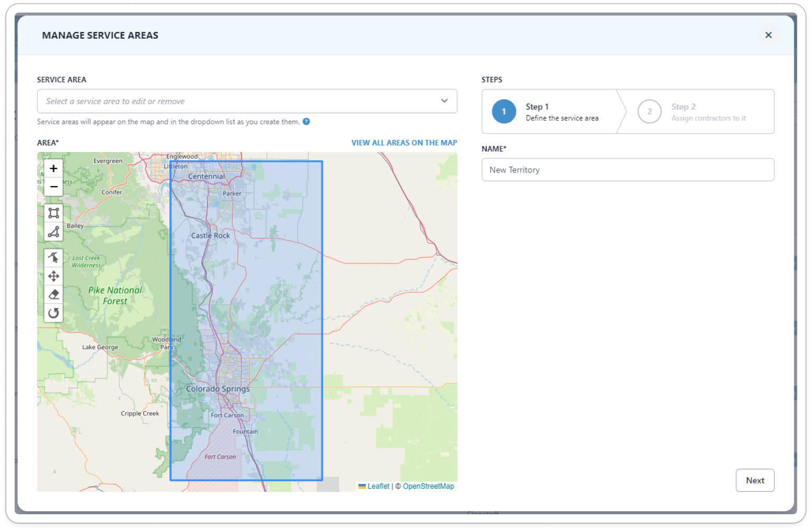Click the Fountain map label
Viewport: 812px width, 531px height.
click(246, 432)
